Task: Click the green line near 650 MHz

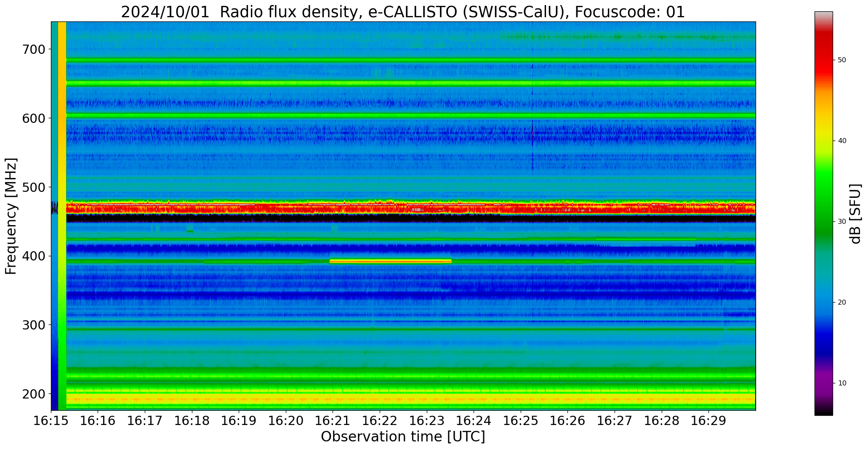Action: (410, 83)
